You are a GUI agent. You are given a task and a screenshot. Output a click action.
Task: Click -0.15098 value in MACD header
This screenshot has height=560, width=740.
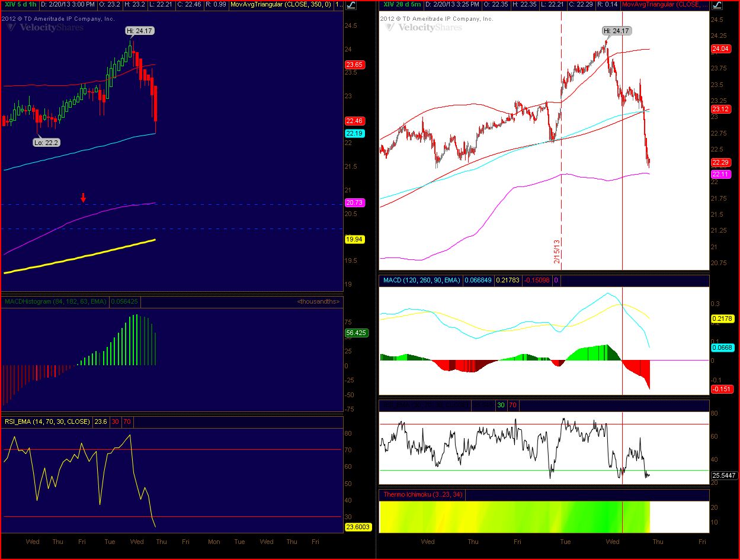click(536, 280)
